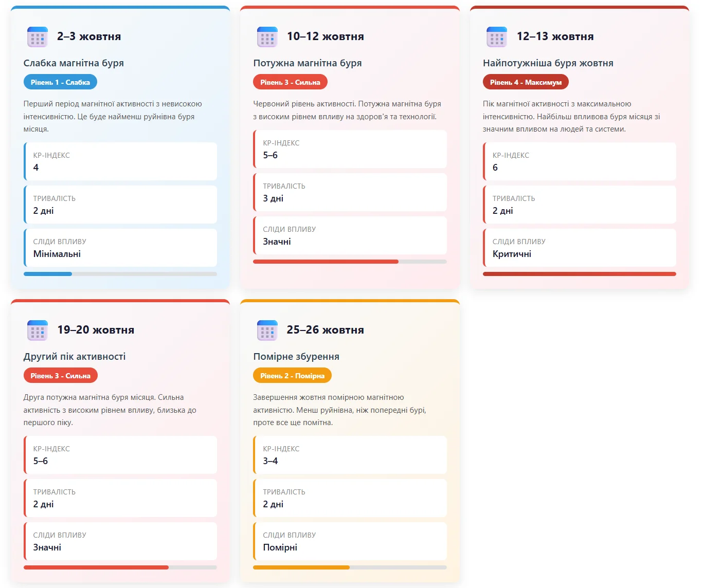Click the 'Рівень 2 - Помірна' orange badge
The width and height of the screenshot is (703, 588).
[x=292, y=376]
